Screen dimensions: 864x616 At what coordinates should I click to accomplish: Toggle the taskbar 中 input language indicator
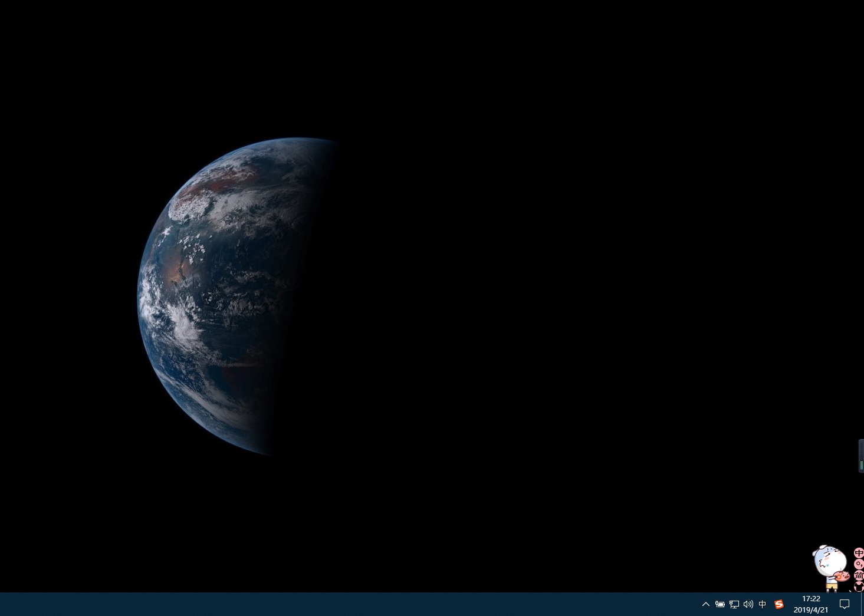pos(763,604)
